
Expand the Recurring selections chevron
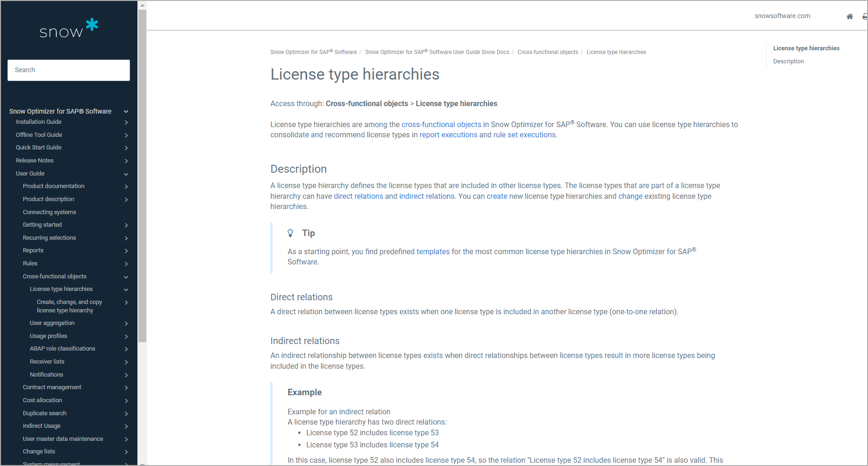tap(126, 238)
